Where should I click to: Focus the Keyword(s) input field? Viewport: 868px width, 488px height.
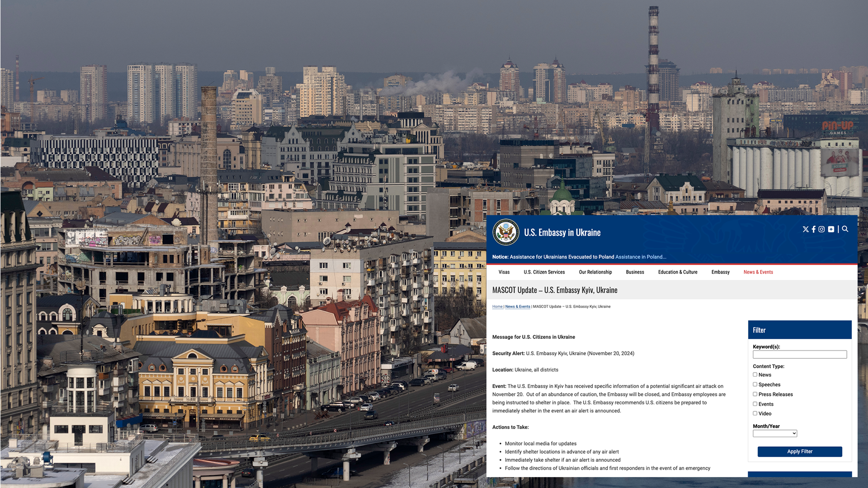[799, 355]
